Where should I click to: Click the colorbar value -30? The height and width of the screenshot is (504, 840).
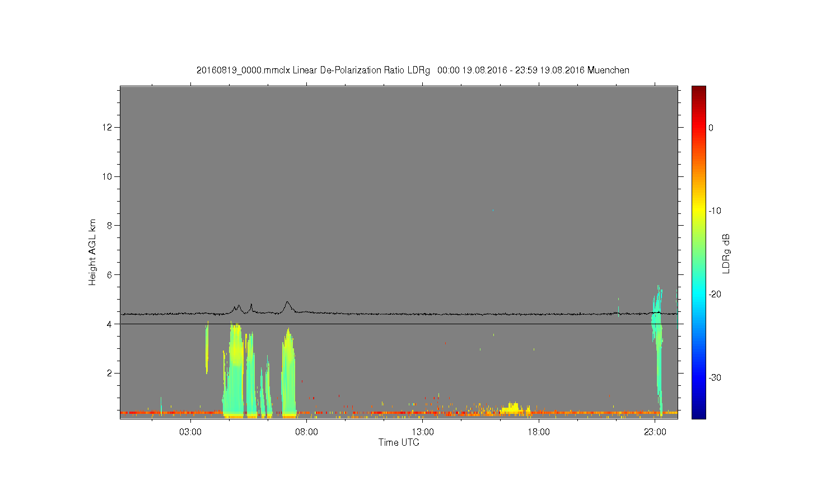pos(715,377)
